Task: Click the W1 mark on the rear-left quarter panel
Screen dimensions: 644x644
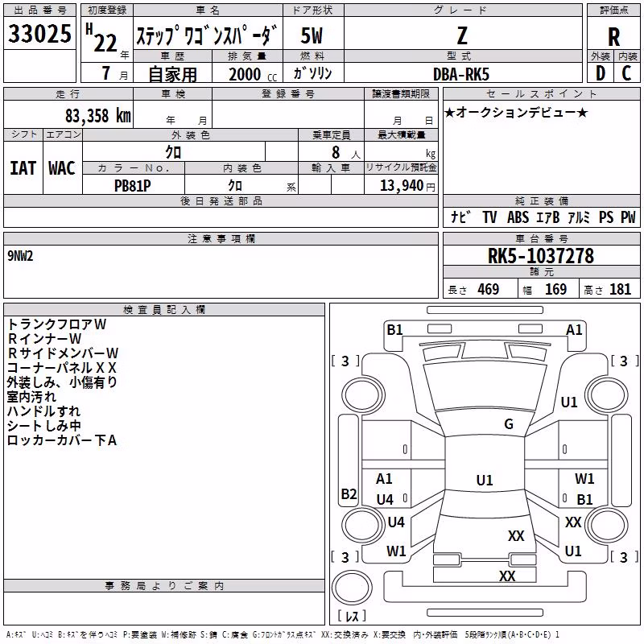Action: (x=396, y=551)
